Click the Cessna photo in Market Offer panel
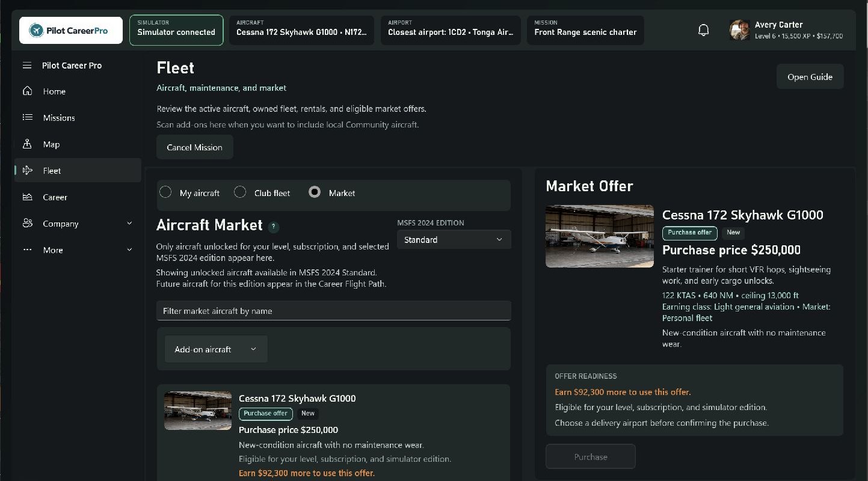This screenshot has height=481, width=868. pos(599,236)
